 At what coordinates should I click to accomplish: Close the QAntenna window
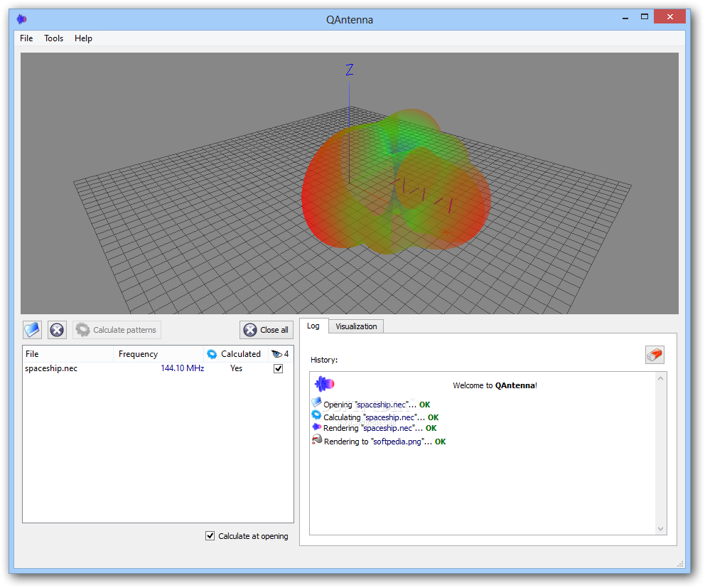tap(669, 17)
